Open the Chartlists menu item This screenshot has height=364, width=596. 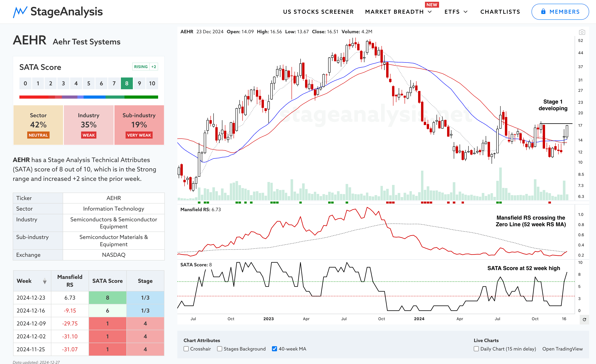500,12
